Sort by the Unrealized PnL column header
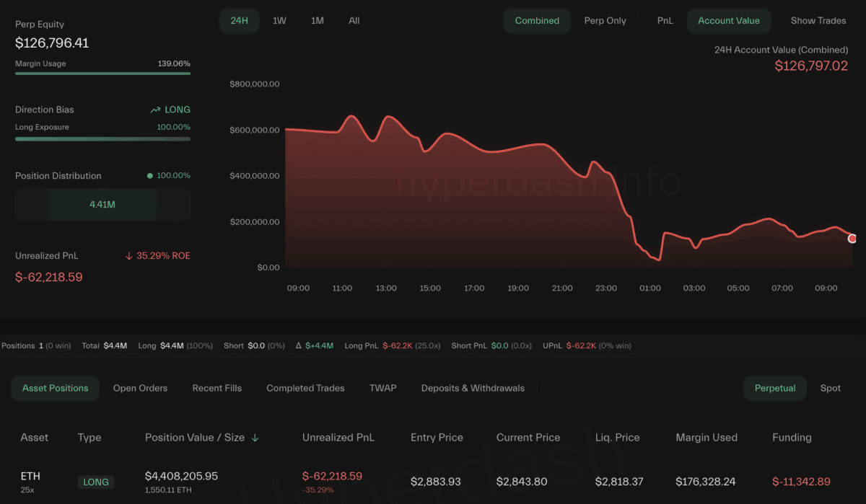The image size is (866, 504). [x=338, y=438]
